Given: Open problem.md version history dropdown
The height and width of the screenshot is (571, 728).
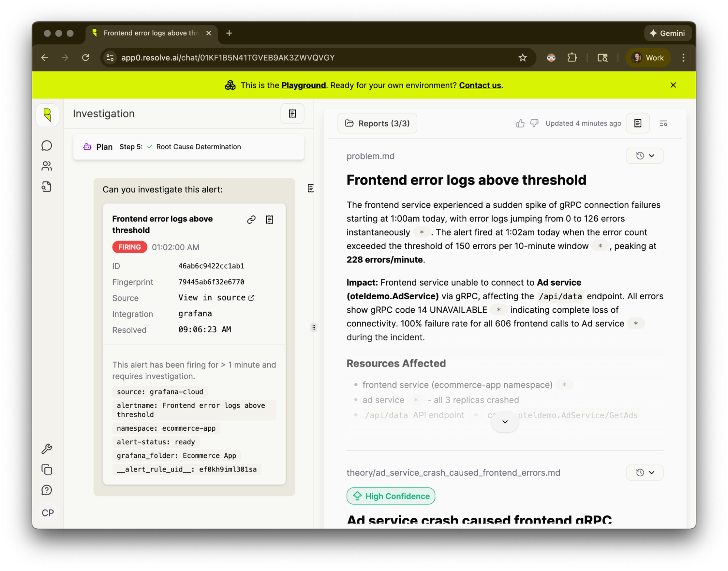Looking at the screenshot, I should pos(645,156).
